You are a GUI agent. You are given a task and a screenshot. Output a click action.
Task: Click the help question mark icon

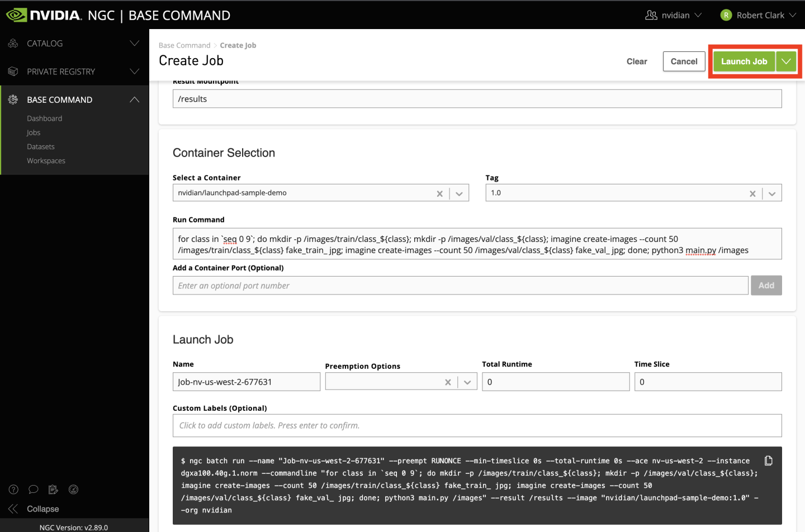(x=13, y=490)
